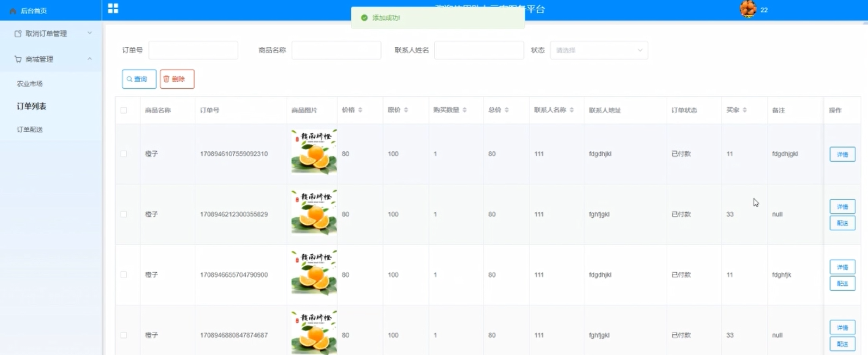Tick the select-all checkbox in table header

pos(124,110)
